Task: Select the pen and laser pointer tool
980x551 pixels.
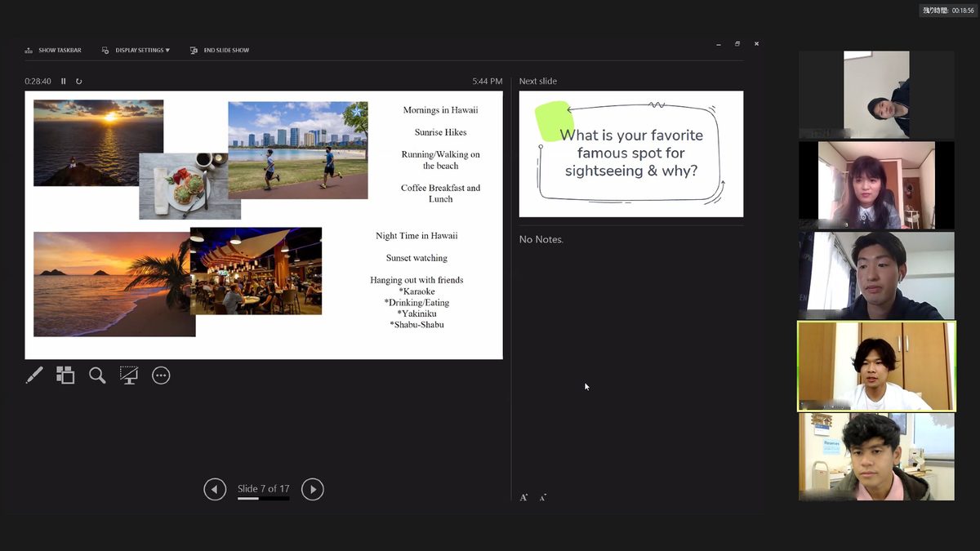Action: (34, 375)
